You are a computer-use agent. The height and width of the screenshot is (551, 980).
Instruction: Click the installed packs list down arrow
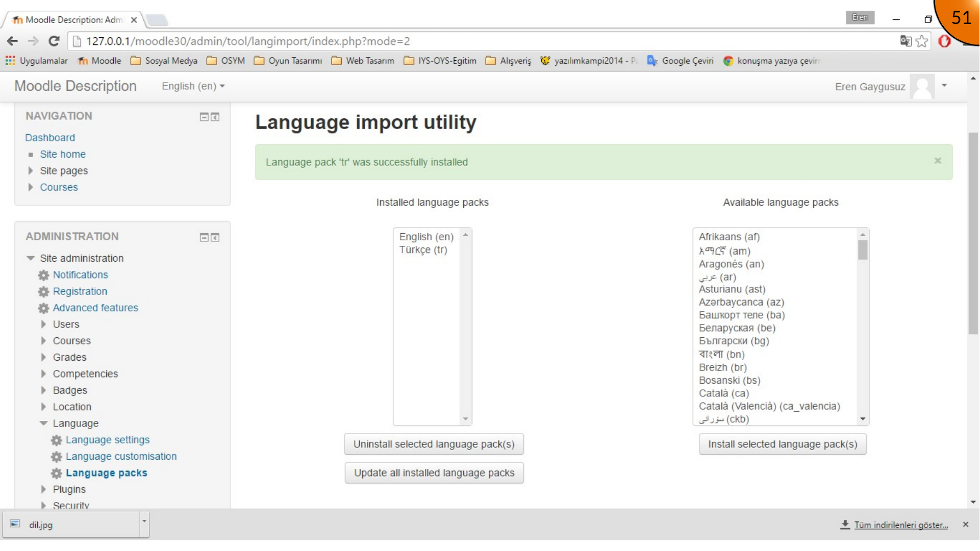[x=466, y=419]
